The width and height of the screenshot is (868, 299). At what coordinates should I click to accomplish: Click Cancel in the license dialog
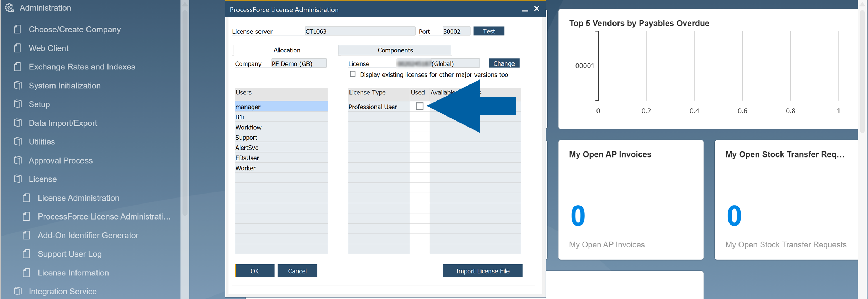297,271
